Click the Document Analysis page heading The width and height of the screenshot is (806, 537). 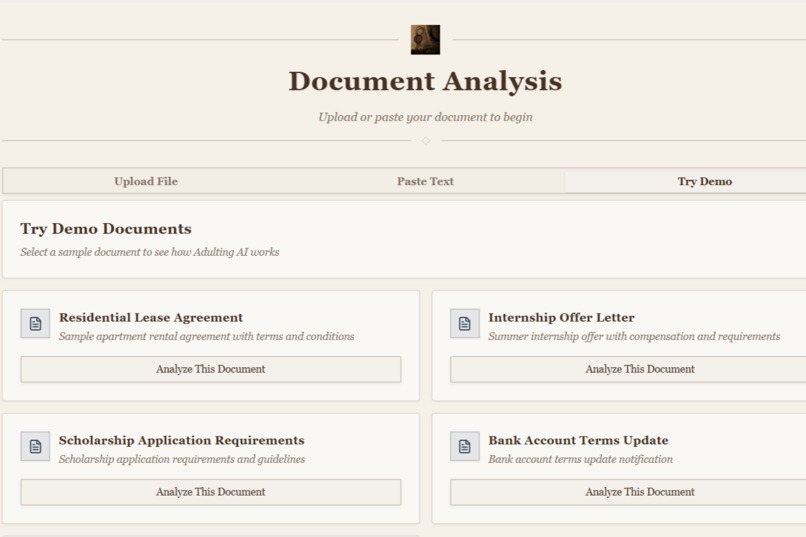pyautogui.click(x=425, y=81)
